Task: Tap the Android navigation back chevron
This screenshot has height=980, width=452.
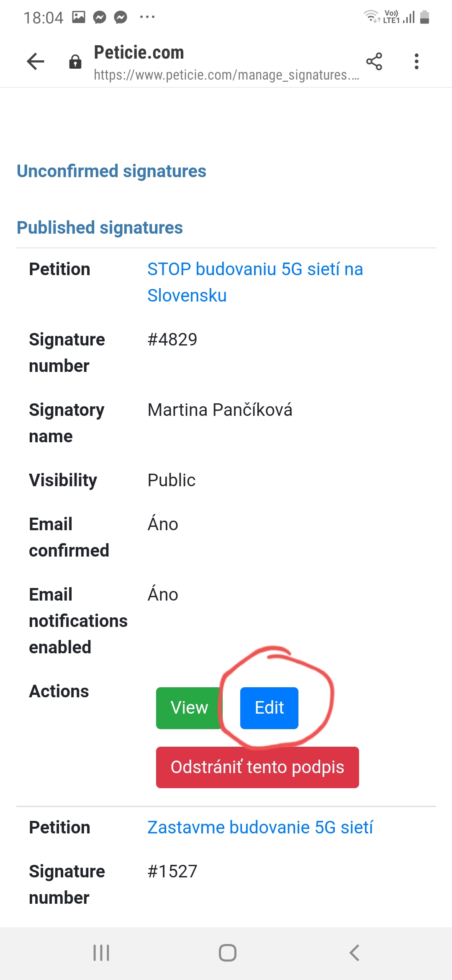Action: coord(354,953)
